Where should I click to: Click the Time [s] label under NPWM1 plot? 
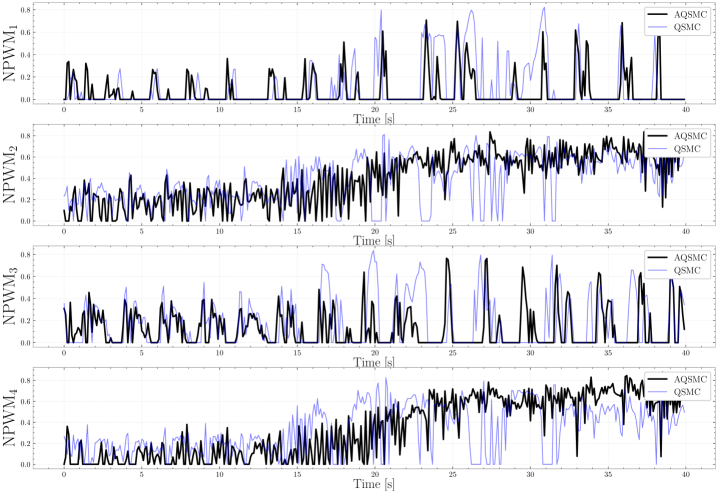coord(373,119)
